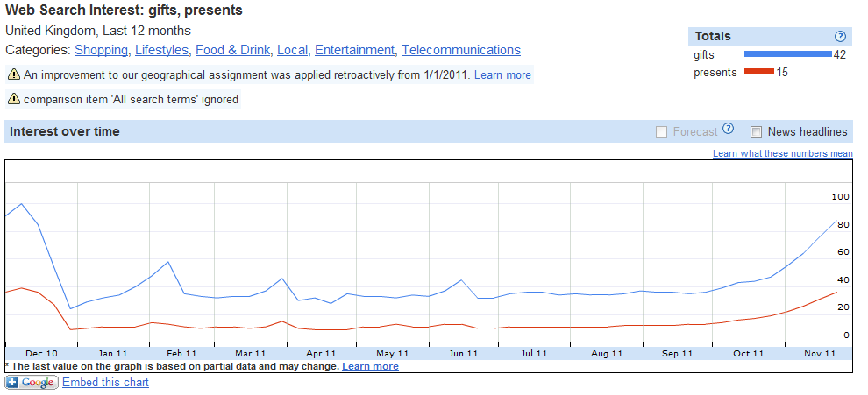Click the Aug 11 label on timeline
The height and width of the screenshot is (395, 868).
pos(607,354)
